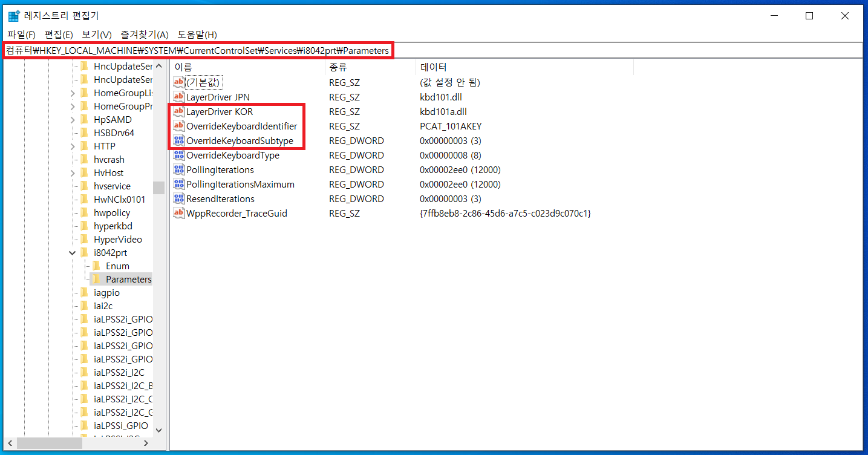
Task: Open the 즐겨찾기(A) menu
Action: click(x=144, y=34)
